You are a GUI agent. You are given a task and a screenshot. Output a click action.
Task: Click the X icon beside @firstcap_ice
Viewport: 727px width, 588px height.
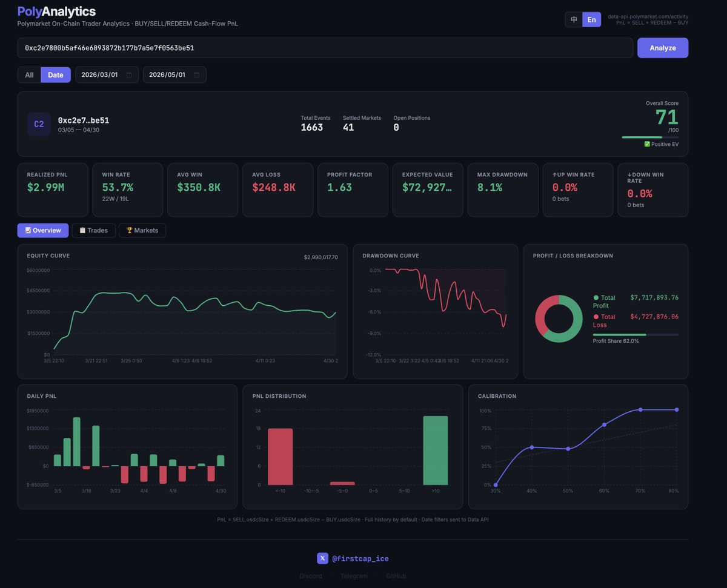[x=323, y=558]
